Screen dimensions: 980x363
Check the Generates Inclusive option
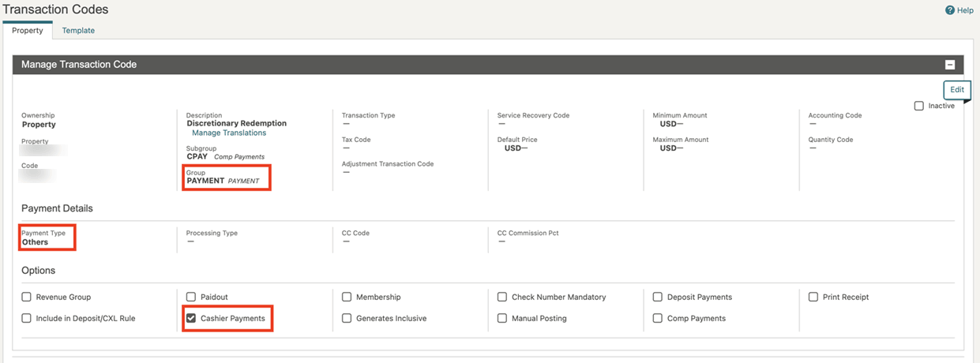pyautogui.click(x=347, y=318)
